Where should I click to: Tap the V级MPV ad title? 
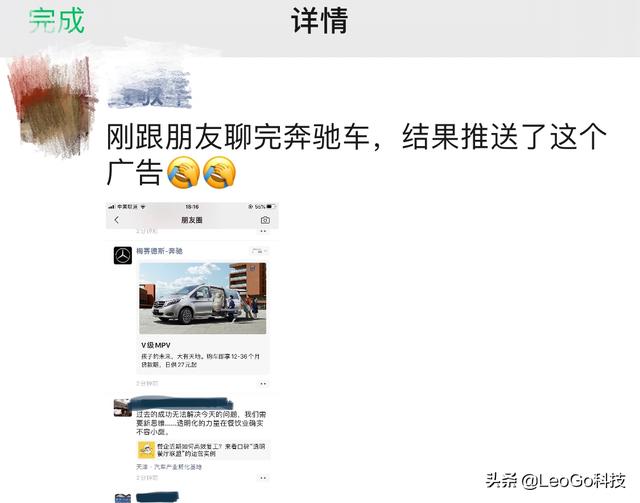[156, 345]
